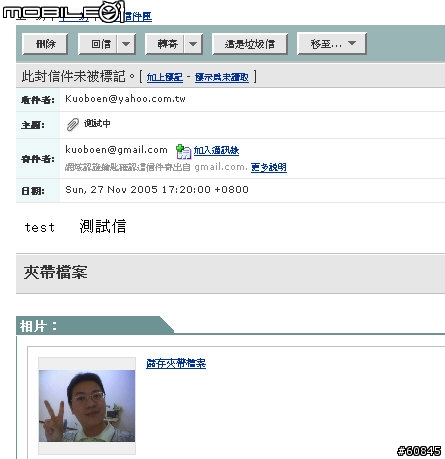The height and width of the screenshot is (459, 445).
Task: Click the 夾帶檔案 attachments heading
Action: pos(55,272)
